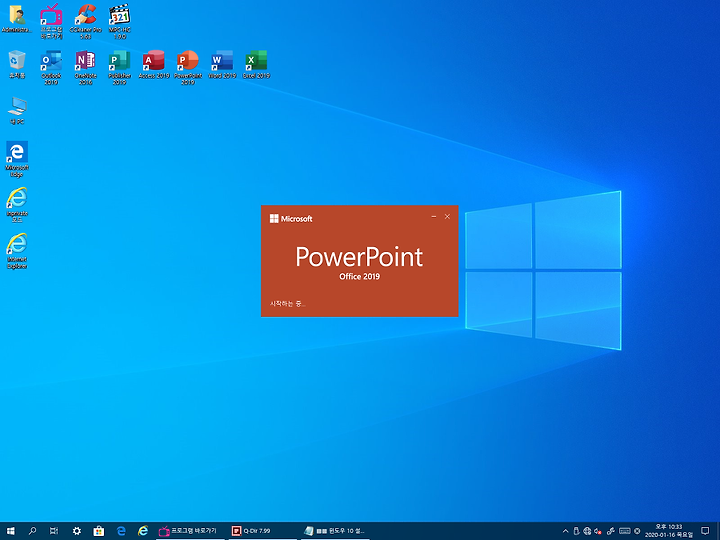720x540 pixels.
Task: Select the MPC-HC 1.9.0 desktop icon
Action: pyautogui.click(x=119, y=21)
